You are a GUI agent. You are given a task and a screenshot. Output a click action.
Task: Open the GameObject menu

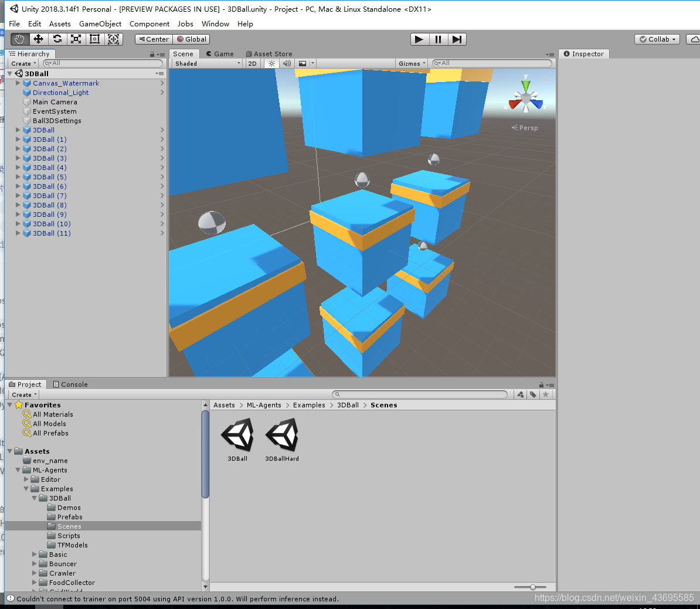point(100,23)
